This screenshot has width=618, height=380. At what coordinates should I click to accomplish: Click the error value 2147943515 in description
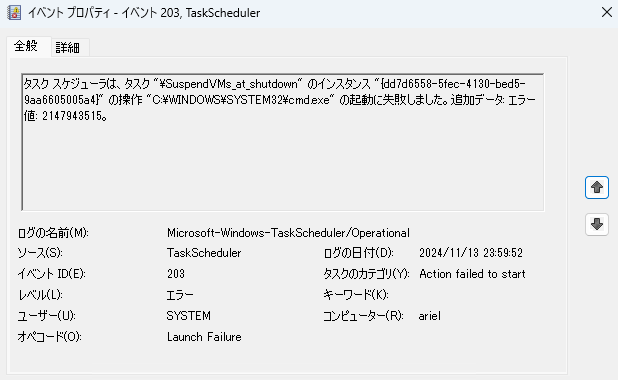(x=71, y=116)
